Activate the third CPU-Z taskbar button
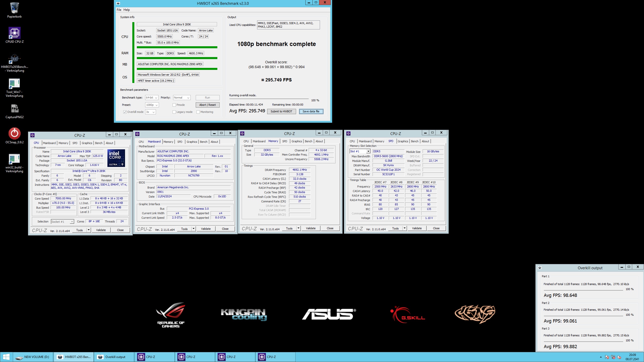The image size is (644, 362). tap(234, 357)
